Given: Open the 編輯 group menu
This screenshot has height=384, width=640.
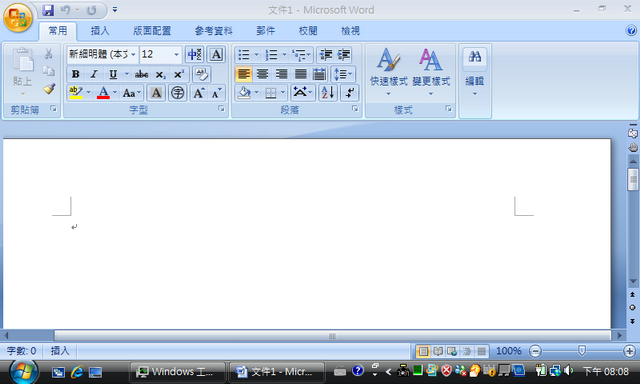Looking at the screenshot, I should coord(475,73).
